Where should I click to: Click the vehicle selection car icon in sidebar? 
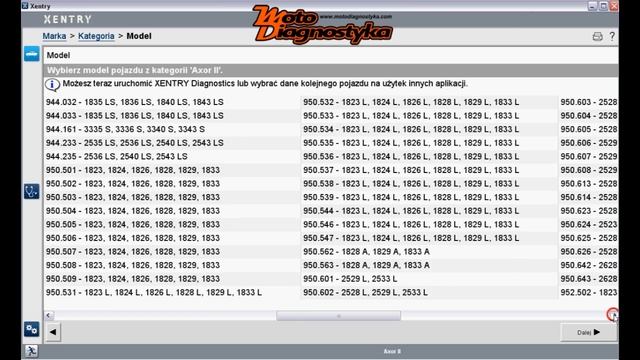pos(31,54)
